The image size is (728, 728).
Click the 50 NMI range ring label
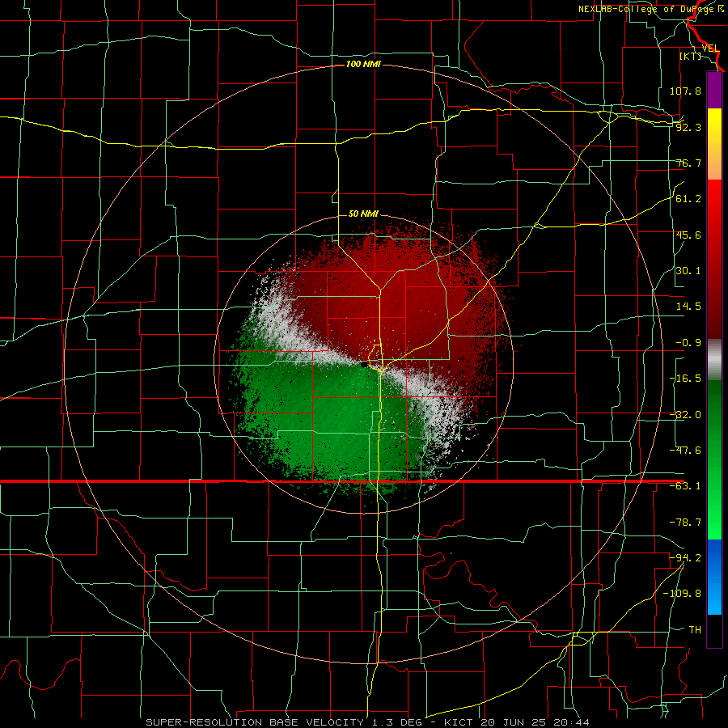coord(363,214)
